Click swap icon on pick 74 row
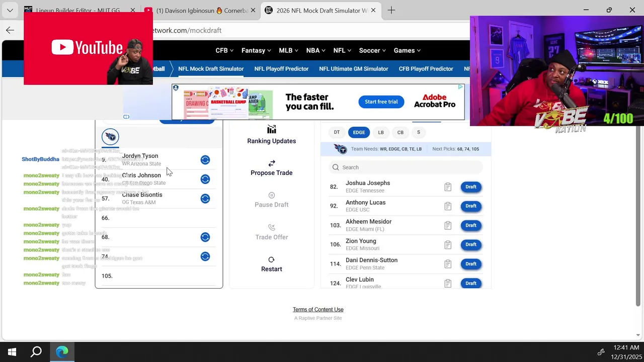The image size is (644, 362). 205,256
